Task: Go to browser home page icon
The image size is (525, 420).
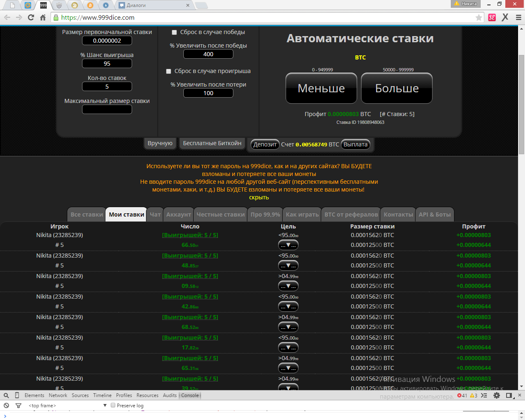Action: 43,17
